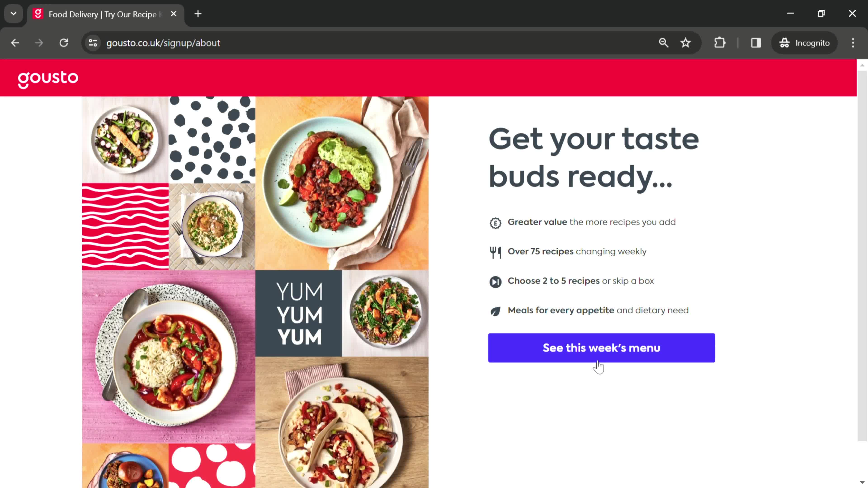Click the browser sidebar layout icon

point(756,42)
